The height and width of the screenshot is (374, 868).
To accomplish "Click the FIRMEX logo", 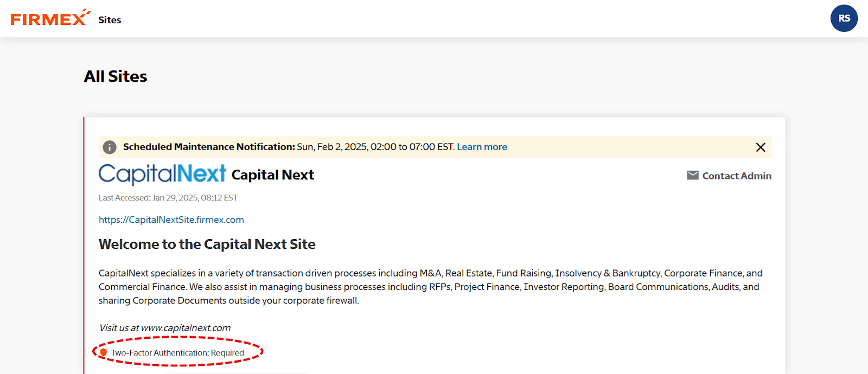I will tap(50, 18).
